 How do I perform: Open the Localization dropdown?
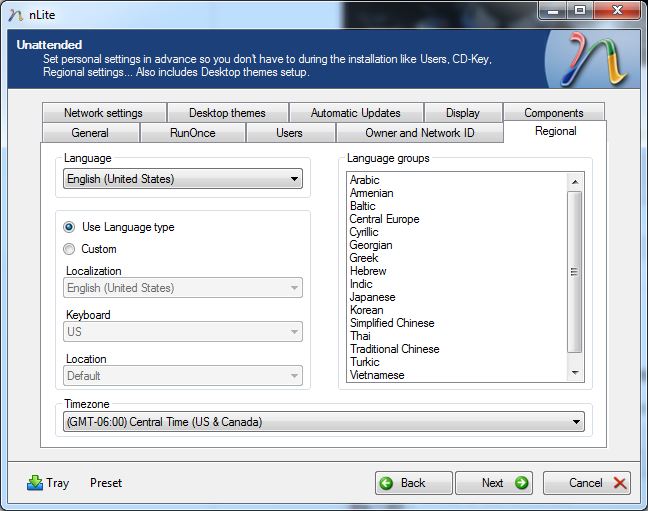point(183,288)
